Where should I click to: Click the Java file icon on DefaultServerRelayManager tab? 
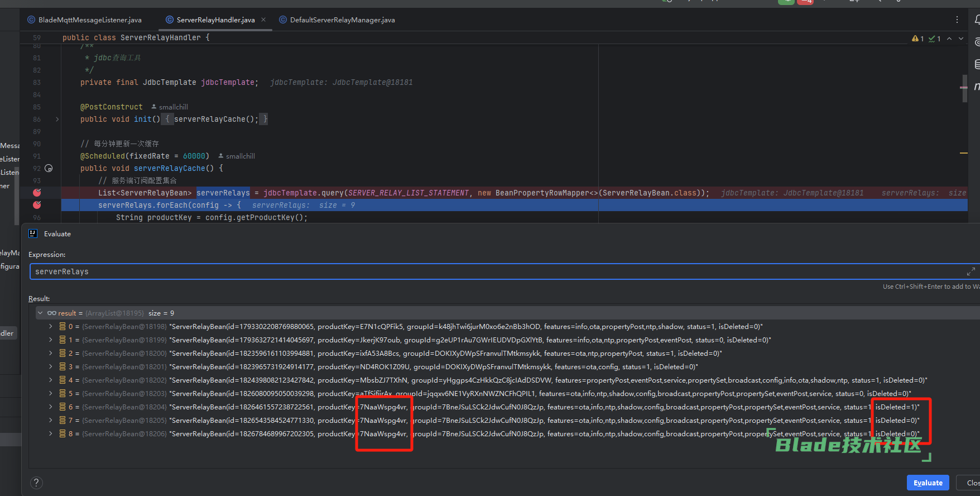point(283,20)
